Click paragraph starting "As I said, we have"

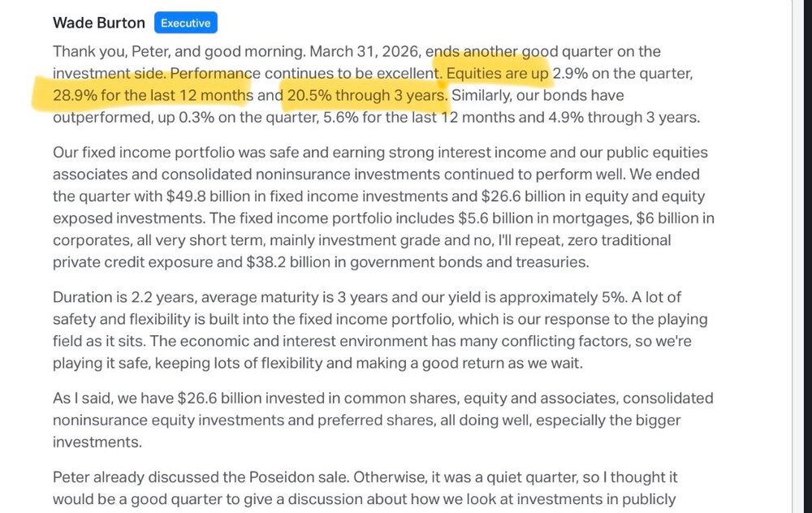coord(383,420)
